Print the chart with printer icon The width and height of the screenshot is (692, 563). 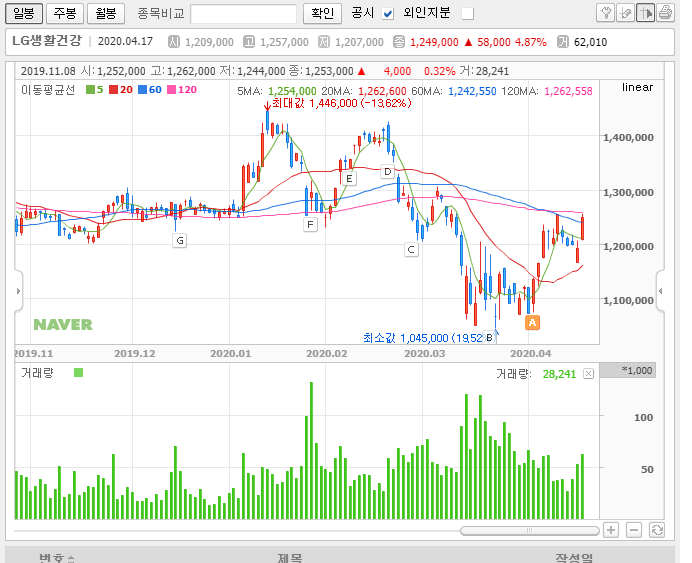click(x=665, y=13)
